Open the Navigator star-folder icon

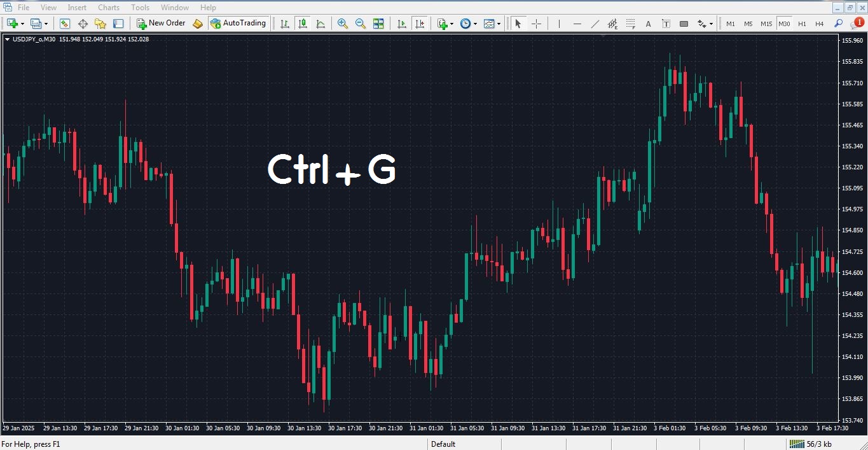pos(100,24)
